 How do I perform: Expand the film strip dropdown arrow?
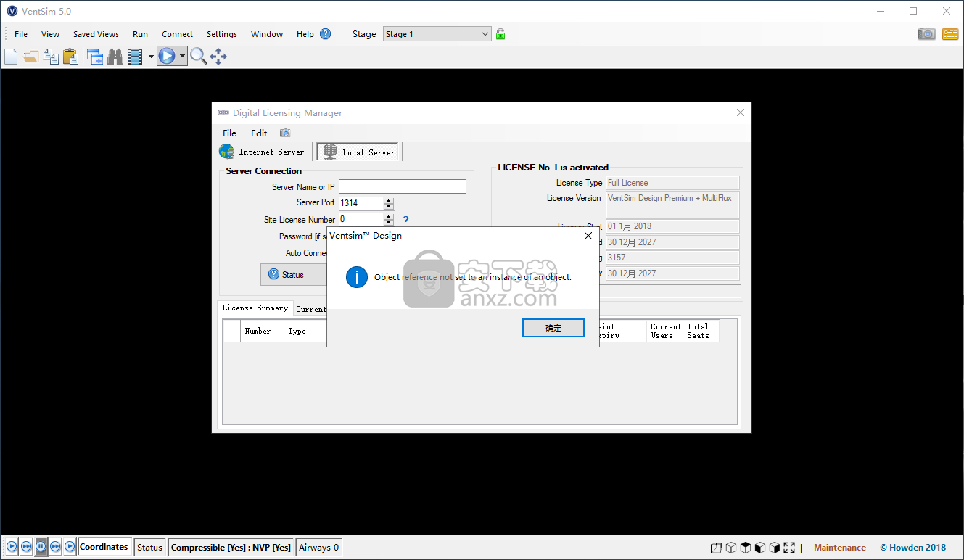coord(151,57)
